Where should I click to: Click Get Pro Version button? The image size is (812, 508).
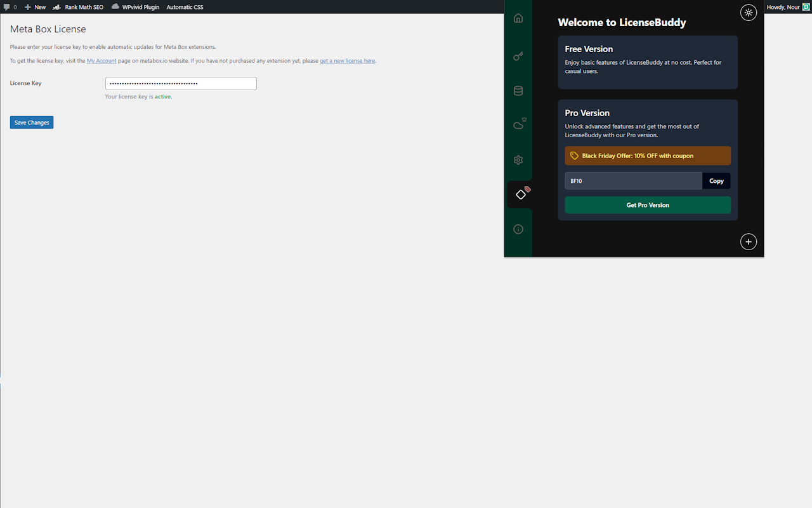click(648, 205)
